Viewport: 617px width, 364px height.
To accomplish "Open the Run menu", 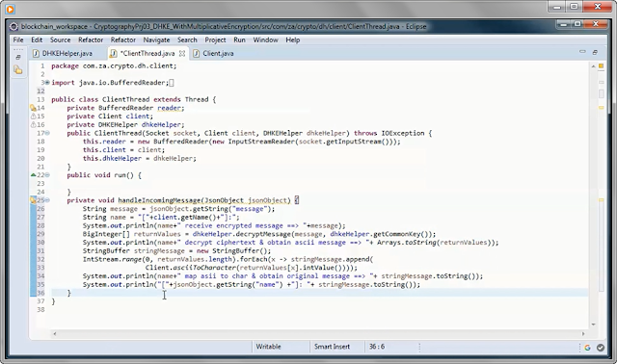I will [x=239, y=39].
